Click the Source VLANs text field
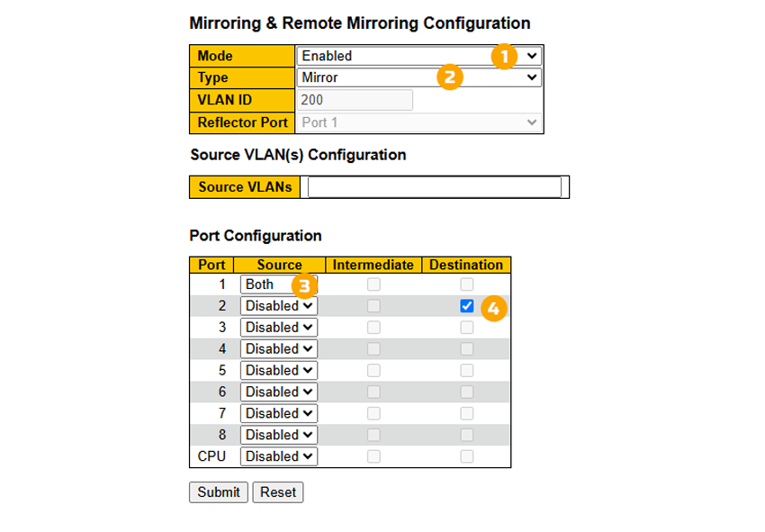Screen dimensions: 765x532 point(434,187)
